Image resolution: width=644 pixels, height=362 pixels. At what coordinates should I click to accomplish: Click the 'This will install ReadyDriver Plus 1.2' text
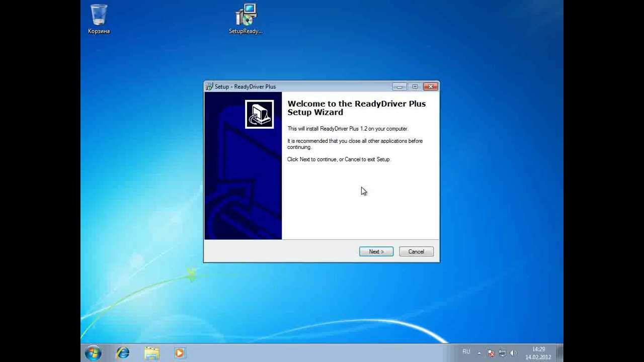point(348,129)
